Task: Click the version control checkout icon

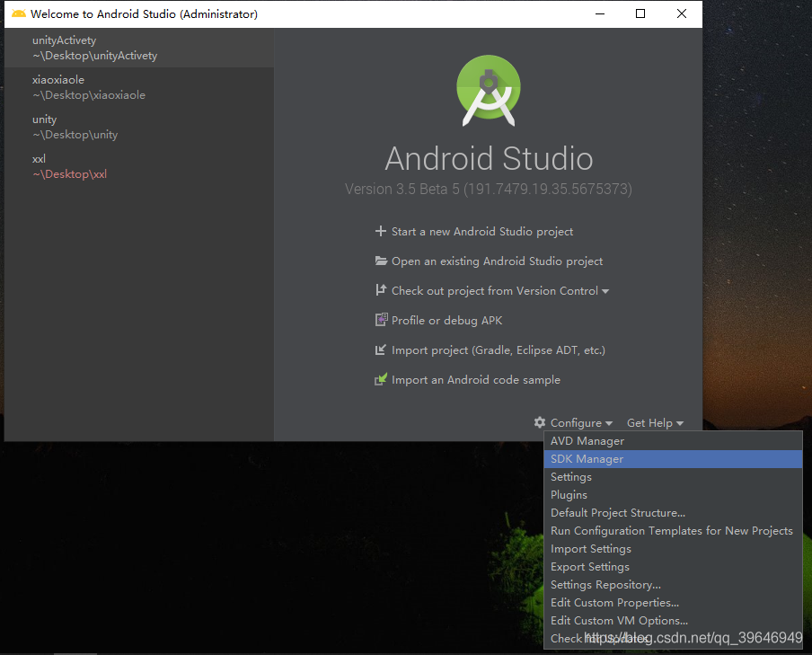Action: point(381,290)
